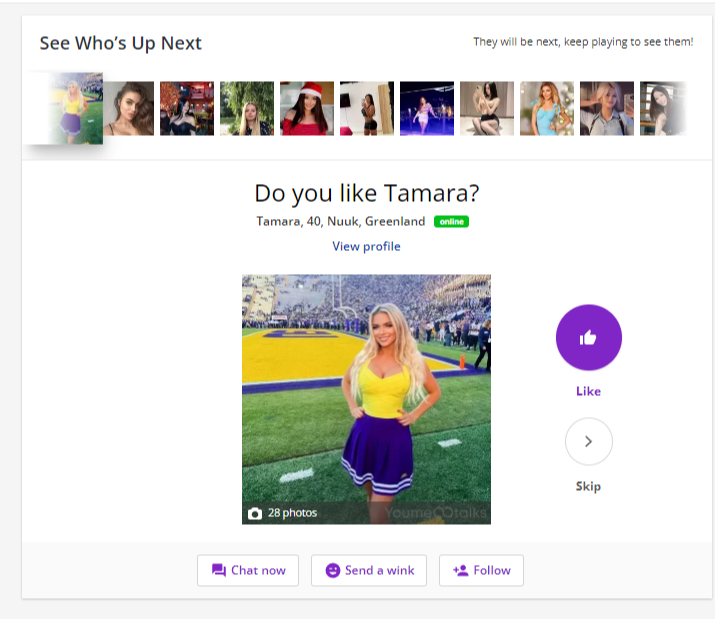Image resolution: width=715 pixels, height=619 pixels.
Task: Click the camera icon on the photo
Action: click(255, 513)
